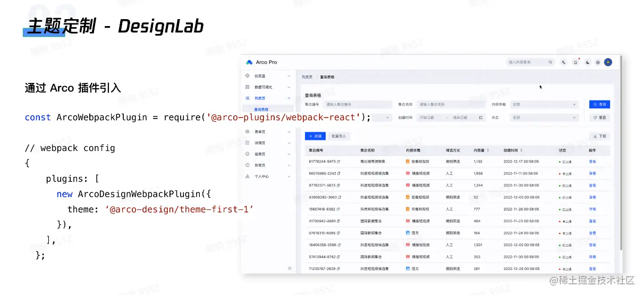This screenshot has width=644, height=295.
Task: Click the 批量导入 button
Action: click(x=339, y=136)
